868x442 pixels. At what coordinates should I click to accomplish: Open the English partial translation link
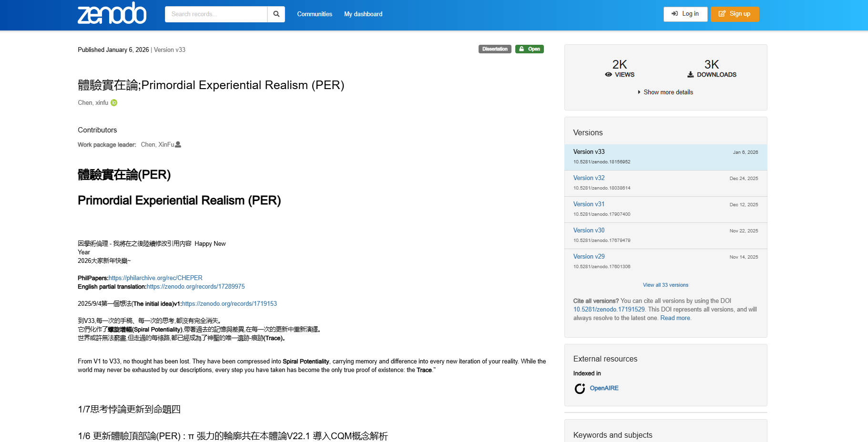pos(195,287)
